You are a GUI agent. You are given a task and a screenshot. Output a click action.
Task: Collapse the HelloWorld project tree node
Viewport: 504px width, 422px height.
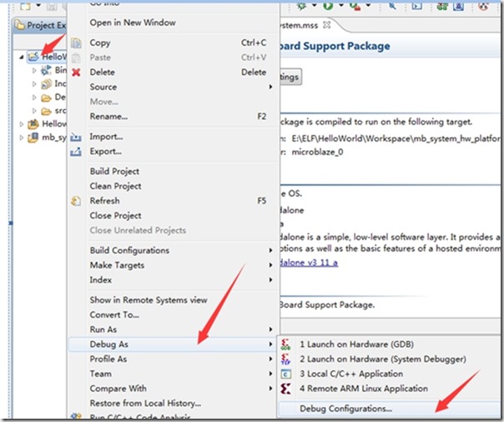(x=21, y=57)
